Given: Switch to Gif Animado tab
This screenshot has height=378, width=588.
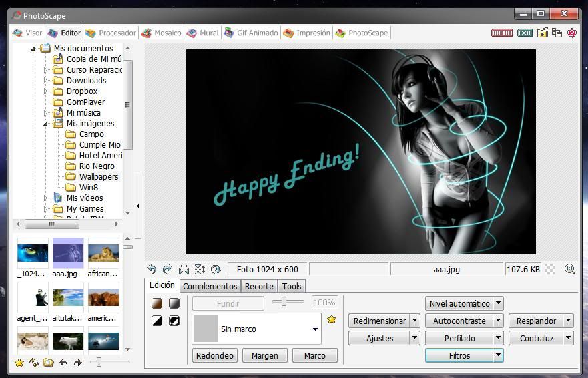Looking at the screenshot, I should pos(251,33).
